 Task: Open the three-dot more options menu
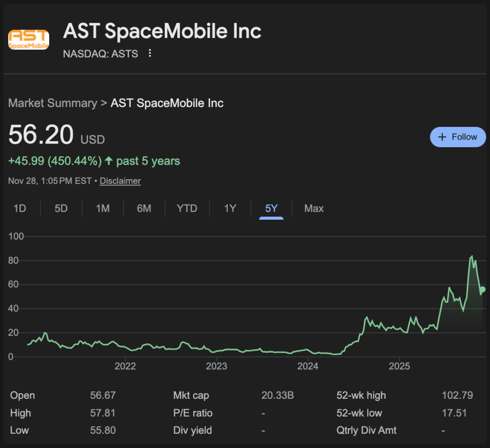point(150,53)
